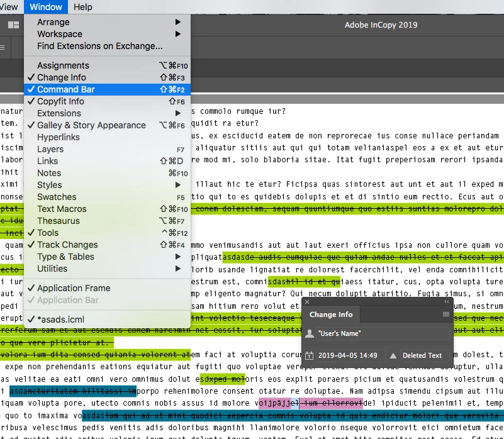This screenshot has height=439, width=504.
Task: Open the Change Info panel menu
Action: [446, 314]
